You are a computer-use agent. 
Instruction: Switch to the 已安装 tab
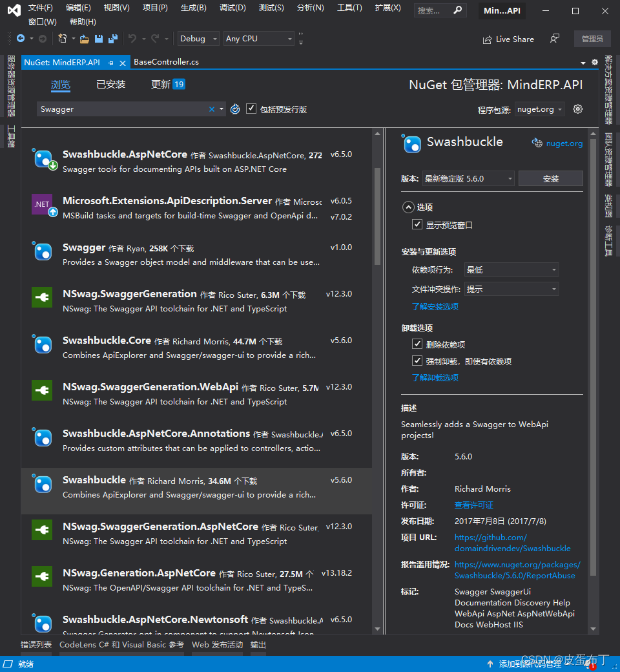pyautogui.click(x=111, y=85)
